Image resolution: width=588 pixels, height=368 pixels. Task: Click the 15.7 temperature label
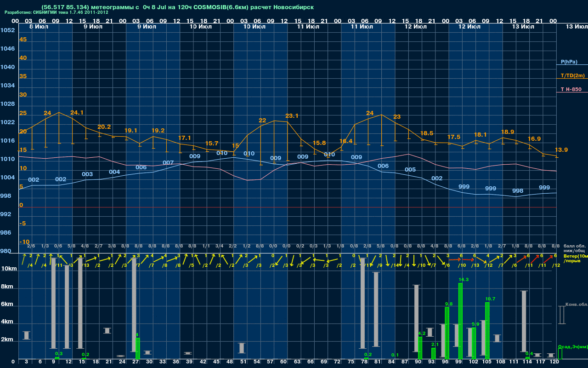pyautogui.click(x=212, y=144)
